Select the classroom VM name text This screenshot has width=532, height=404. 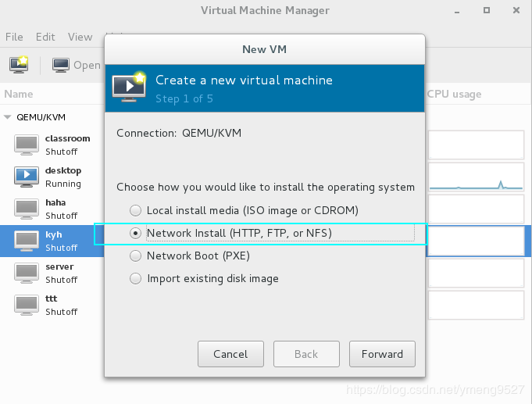[x=67, y=138]
